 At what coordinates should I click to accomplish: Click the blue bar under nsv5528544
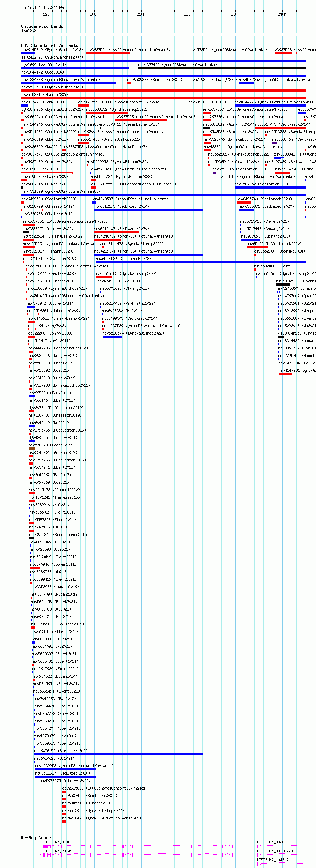pyautogui.click(x=113, y=337)
